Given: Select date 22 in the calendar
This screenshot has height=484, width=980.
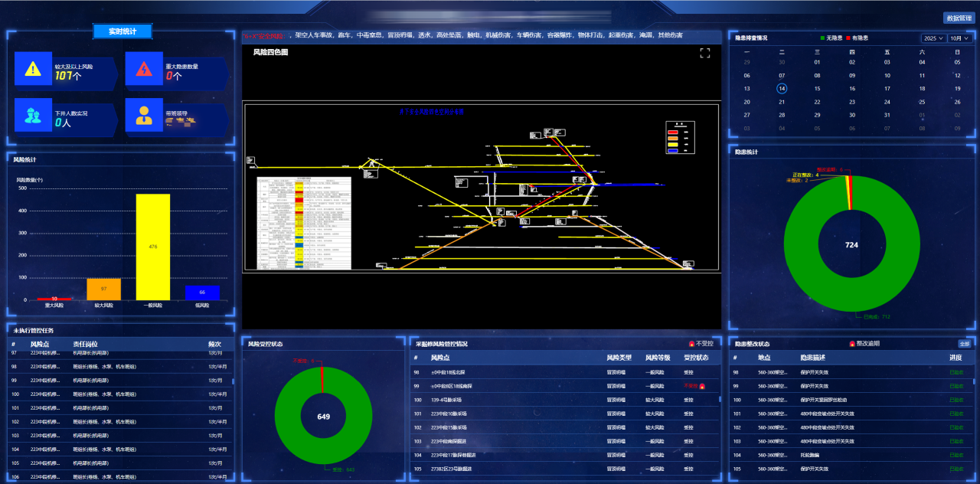Looking at the screenshot, I should coord(817,102).
